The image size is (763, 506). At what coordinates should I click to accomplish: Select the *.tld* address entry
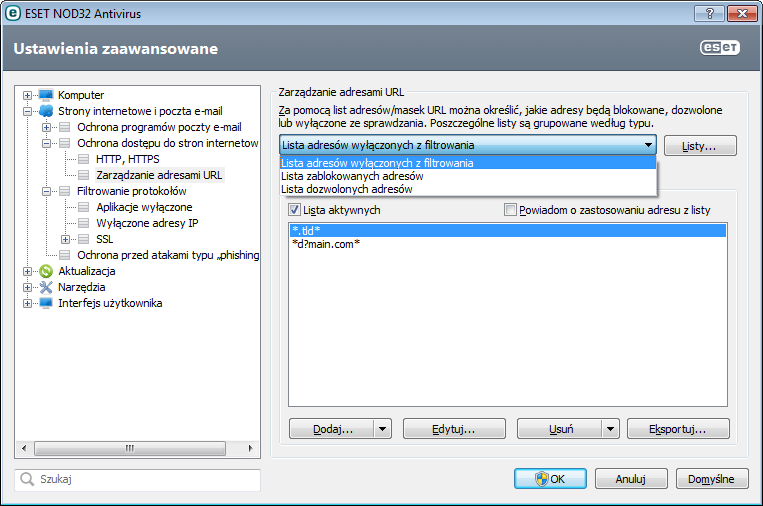tap(508, 231)
